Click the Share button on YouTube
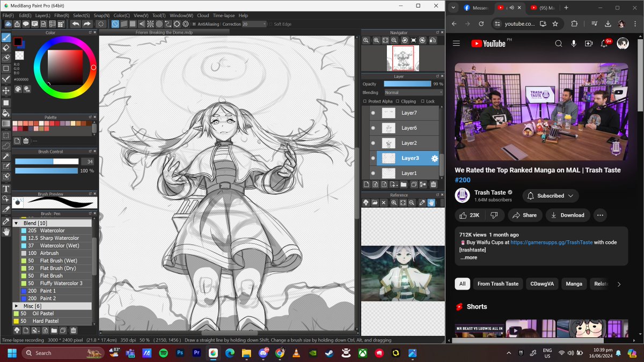Viewport: 644px width, 362px height. (524, 215)
